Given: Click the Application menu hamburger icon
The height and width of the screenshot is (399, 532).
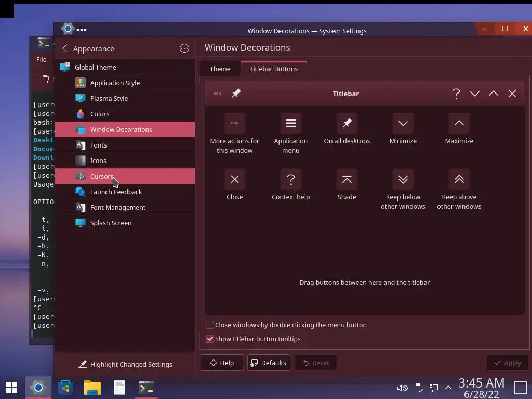Looking at the screenshot, I should click(291, 123).
